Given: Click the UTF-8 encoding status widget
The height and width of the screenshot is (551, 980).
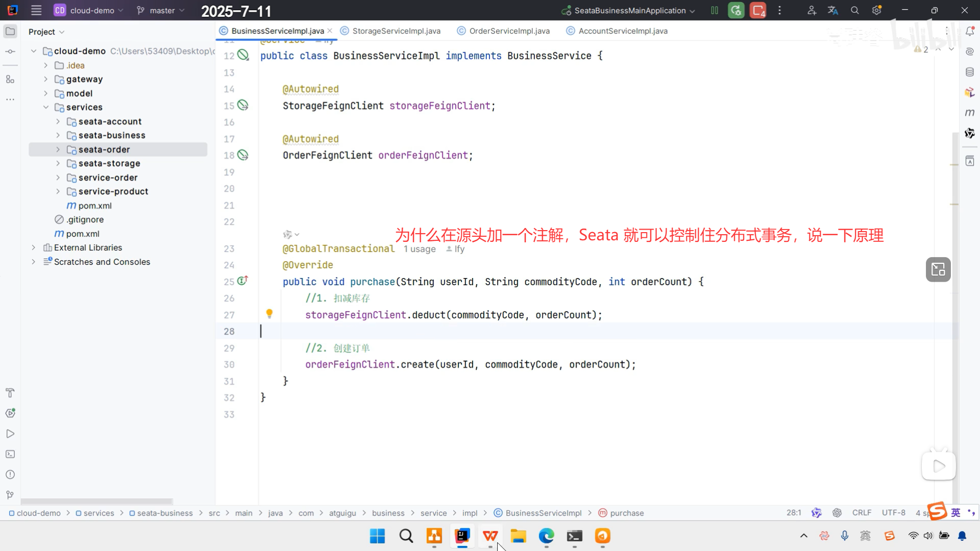Looking at the screenshot, I should click(893, 513).
